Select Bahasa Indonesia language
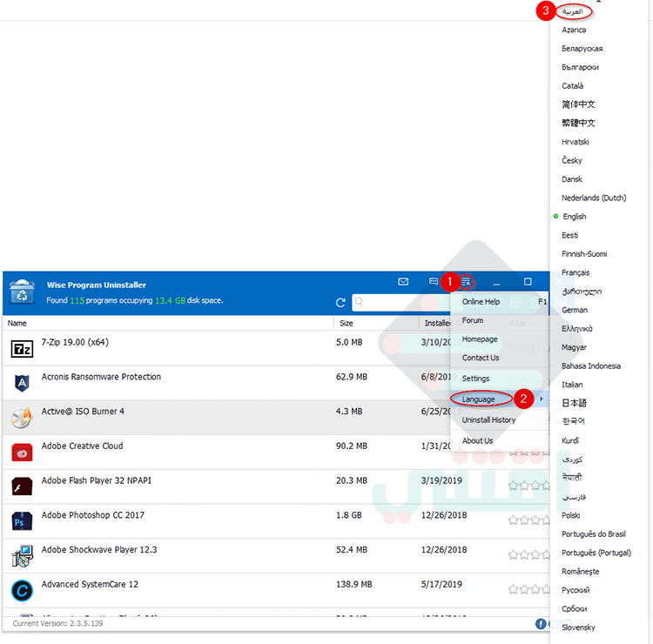This screenshot has width=653, height=644. pos(591,366)
